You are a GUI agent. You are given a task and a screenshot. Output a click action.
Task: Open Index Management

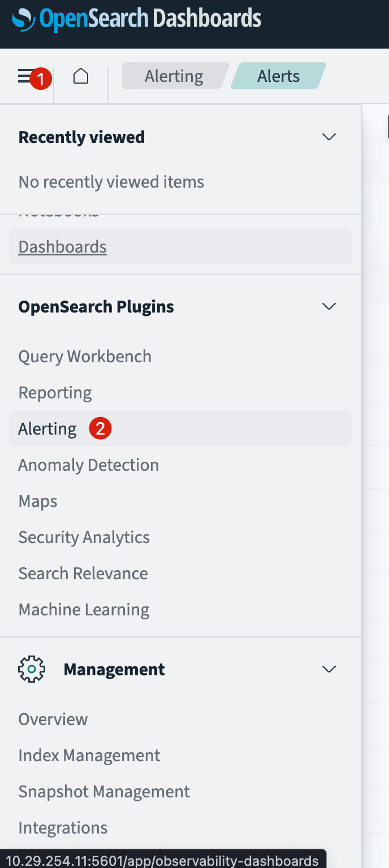89,756
